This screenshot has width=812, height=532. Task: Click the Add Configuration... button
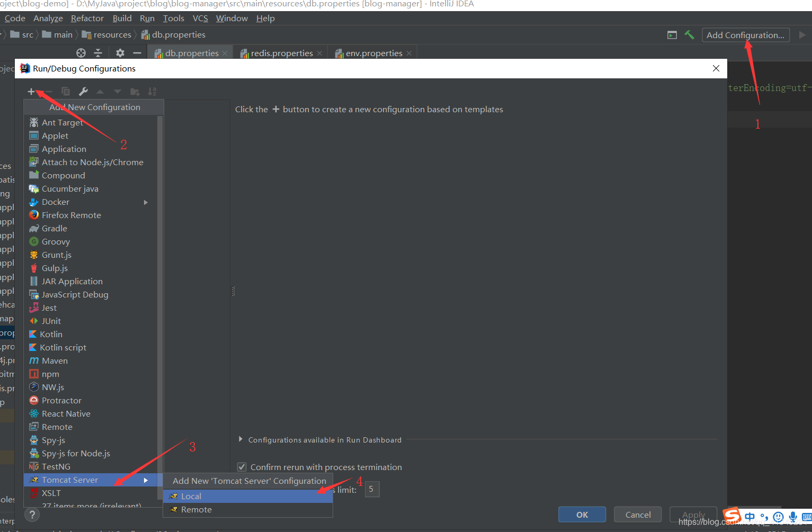pos(746,35)
